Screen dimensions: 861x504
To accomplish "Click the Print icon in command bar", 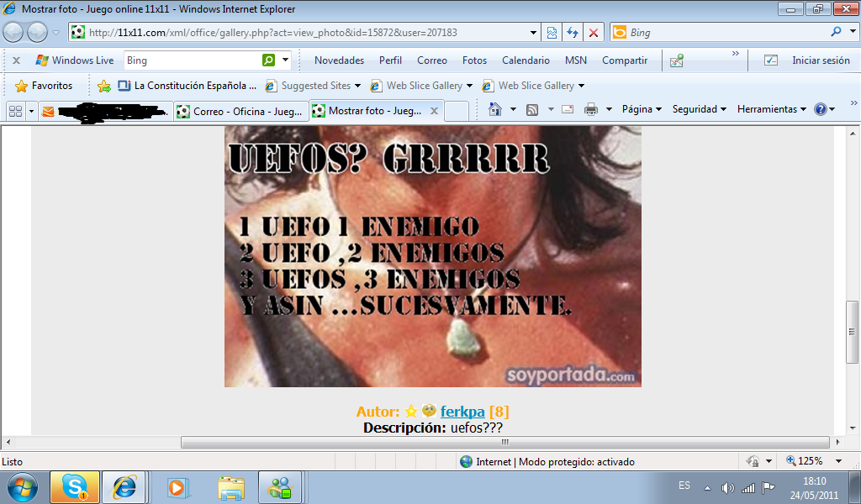I will [590, 109].
